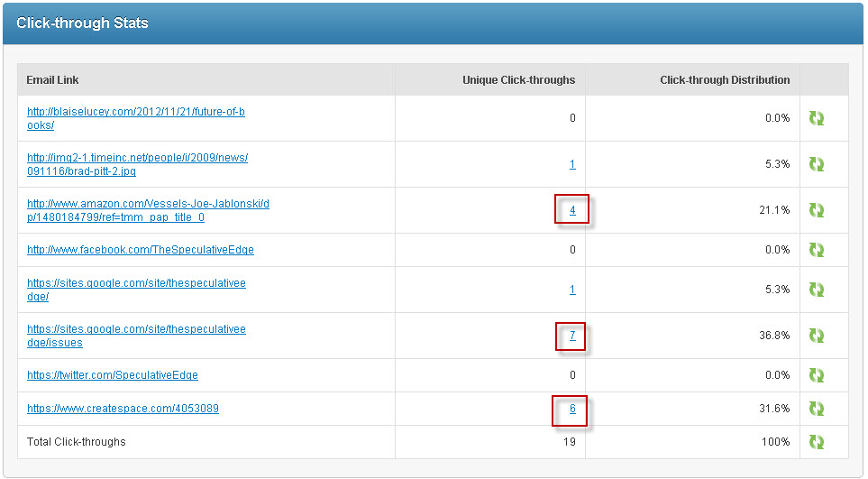Screen dimensions: 868x479
Task: Click the Unique Click-throughs column header
Action: pyautogui.click(x=518, y=79)
